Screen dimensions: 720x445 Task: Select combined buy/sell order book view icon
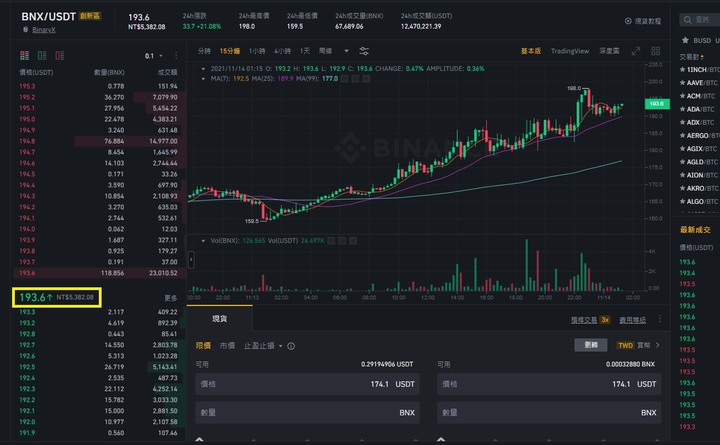[24, 56]
